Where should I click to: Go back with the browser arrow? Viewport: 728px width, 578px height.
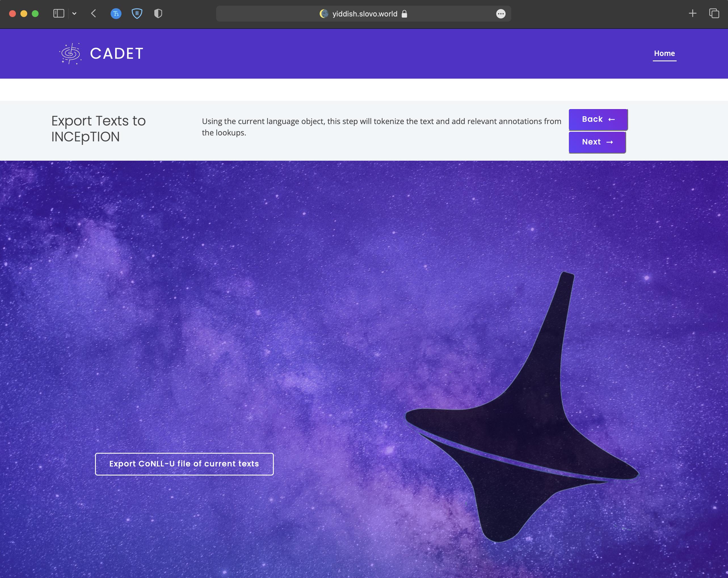[x=94, y=14]
